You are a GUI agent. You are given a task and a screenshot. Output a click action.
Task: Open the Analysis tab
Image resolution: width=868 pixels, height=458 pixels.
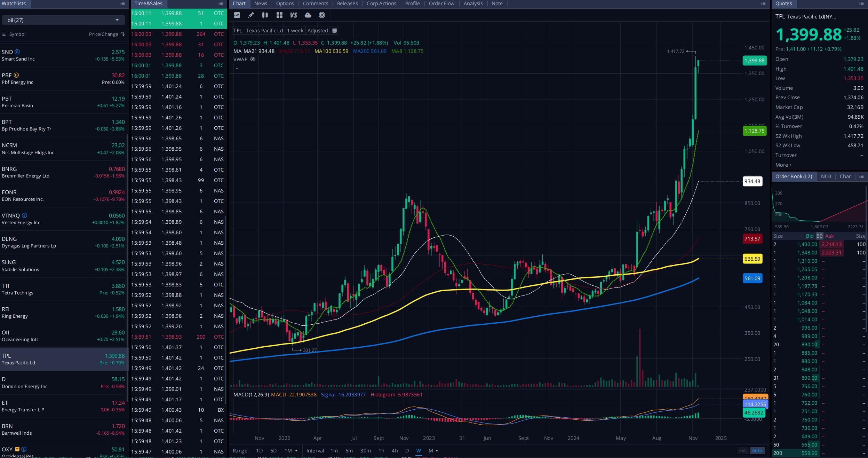473,3
